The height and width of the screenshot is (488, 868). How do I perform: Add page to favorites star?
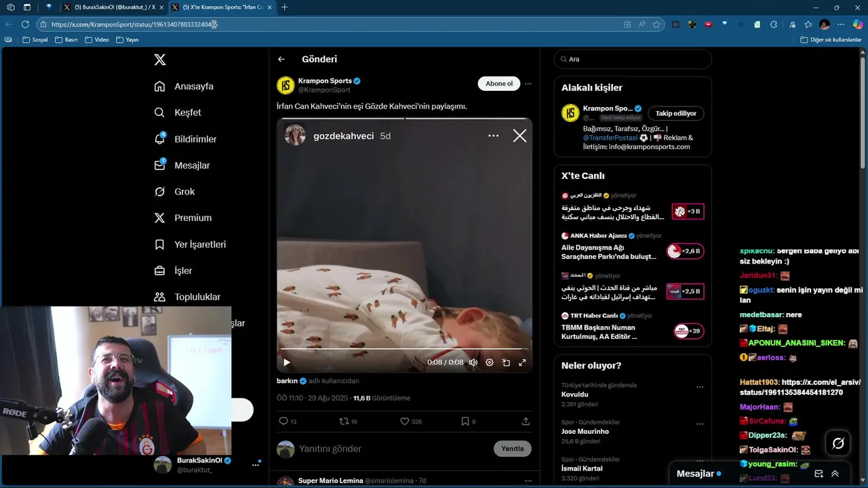point(656,24)
